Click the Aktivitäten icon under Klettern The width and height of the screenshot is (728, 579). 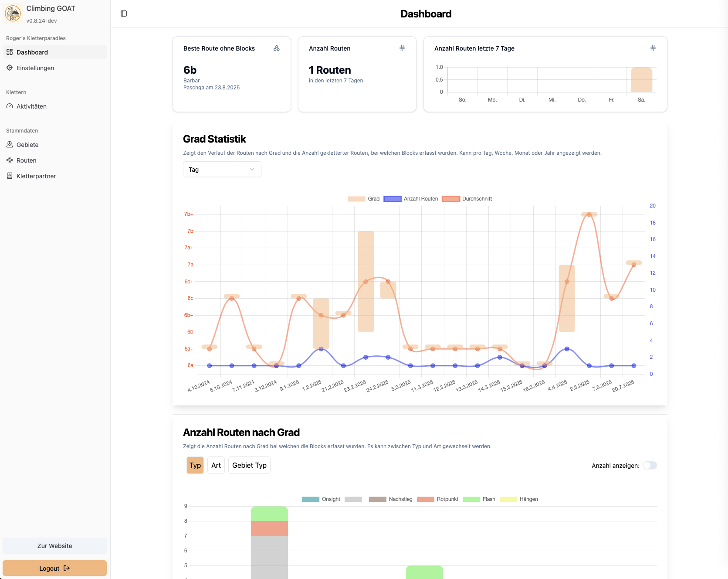coord(10,106)
